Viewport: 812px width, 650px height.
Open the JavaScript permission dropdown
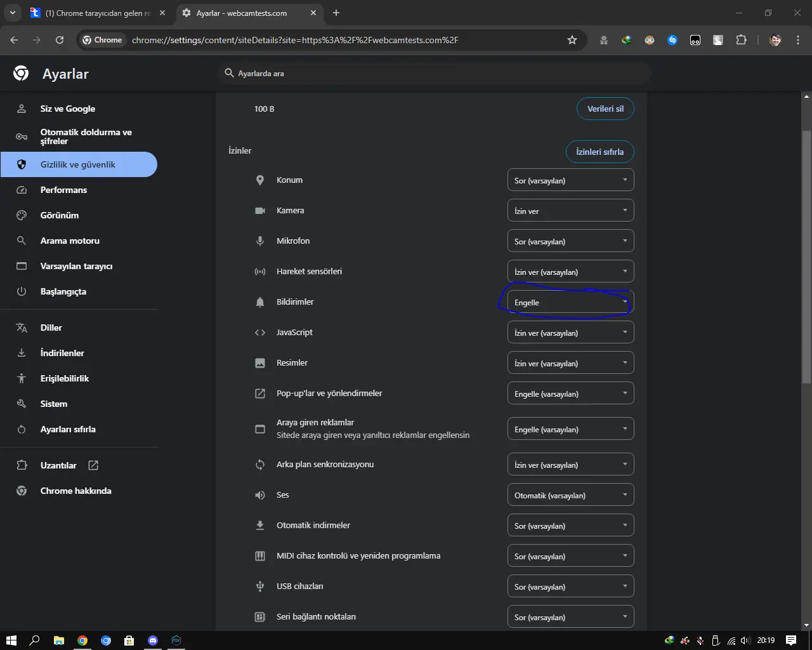pos(571,333)
